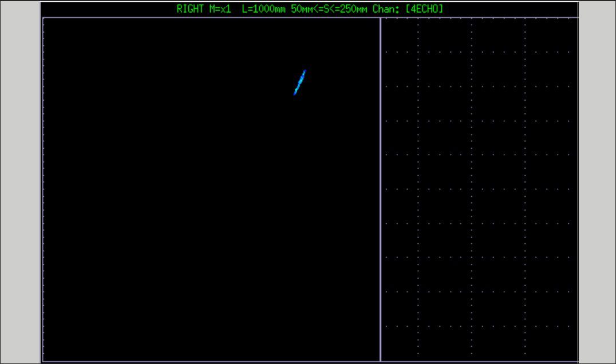The height and width of the screenshot is (364, 616).
Task: Click the '50mm<=S<=250mm' range text
Action: click(329, 9)
